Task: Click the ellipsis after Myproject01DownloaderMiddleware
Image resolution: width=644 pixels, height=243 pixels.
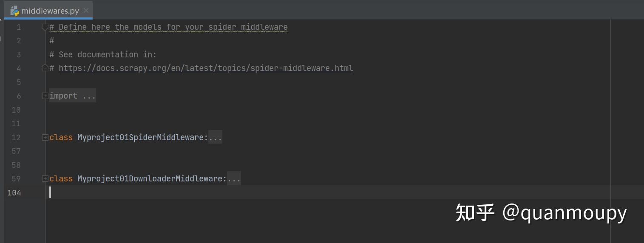Action: 234,179
